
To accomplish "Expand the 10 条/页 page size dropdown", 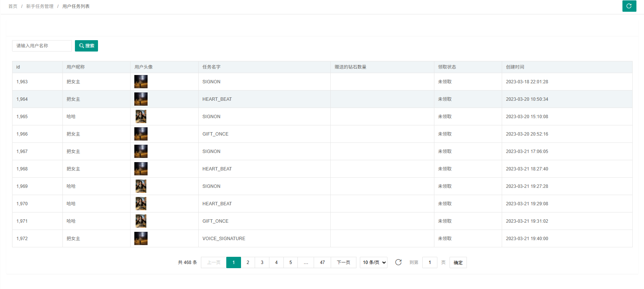I will point(373,262).
